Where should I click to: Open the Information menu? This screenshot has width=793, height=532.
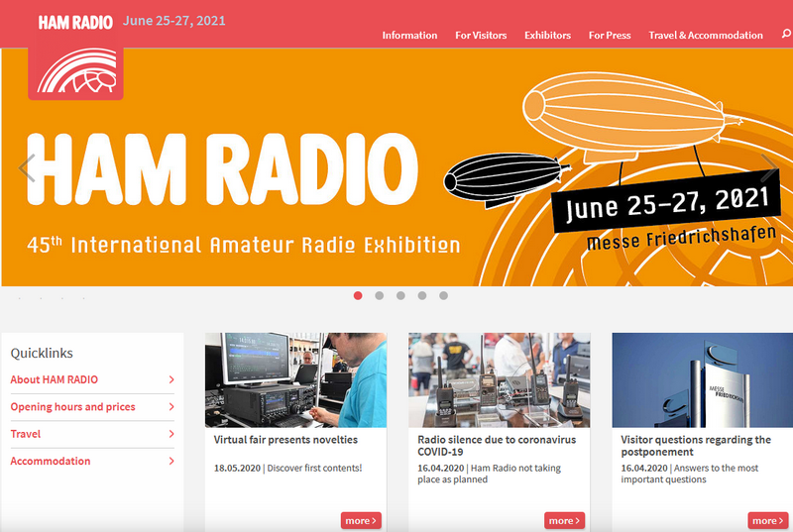(x=409, y=36)
